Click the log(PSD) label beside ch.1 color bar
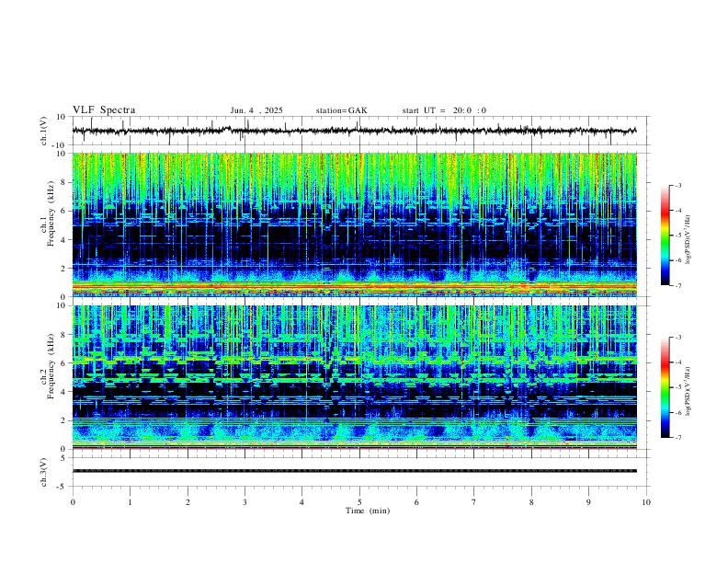The height and width of the screenshot is (563, 728). click(688, 239)
